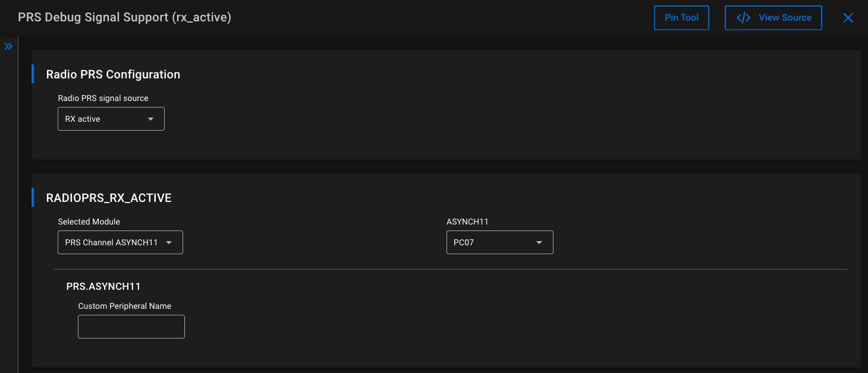This screenshot has height=373, width=868.
Task: Open the Radio PRS signal source dropdown
Action: click(x=111, y=119)
